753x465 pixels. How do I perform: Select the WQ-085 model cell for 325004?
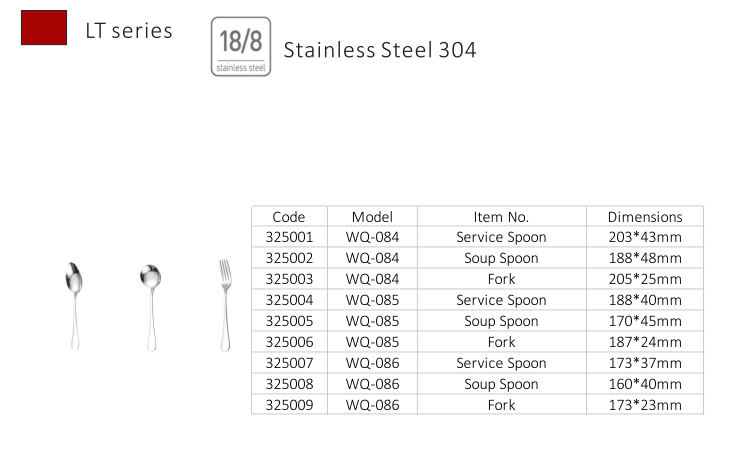[x=372, y=300]
